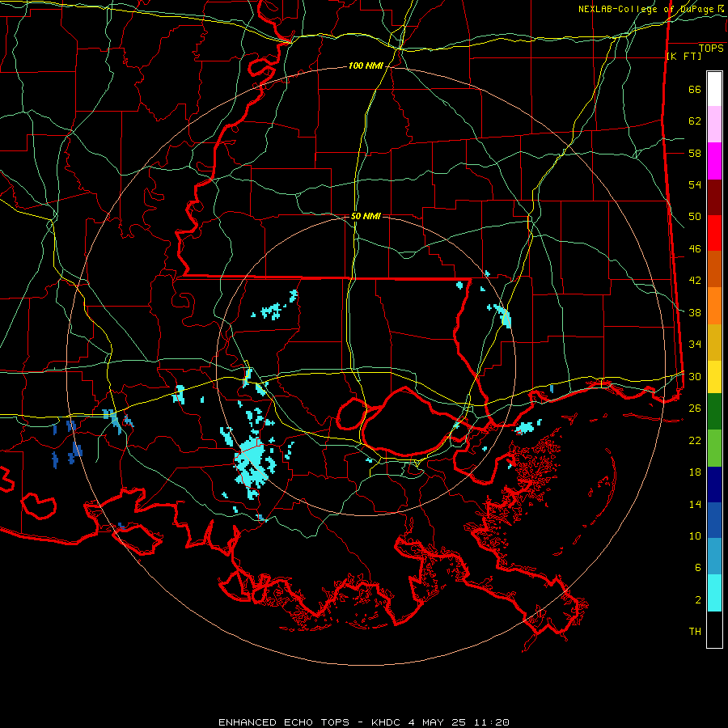The image size is (728, 728).
Task: Click legend value "30"
Action: tap(695, 376)
